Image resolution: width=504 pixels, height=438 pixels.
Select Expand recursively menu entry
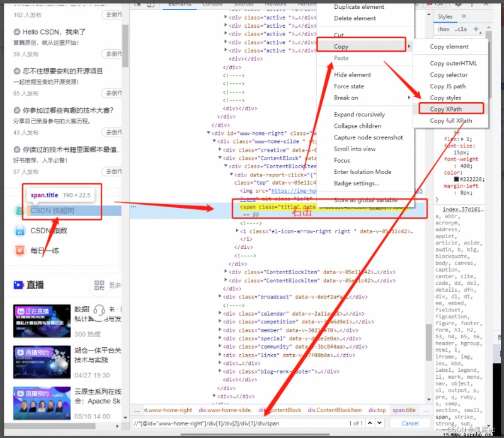(x=365, y=115)
